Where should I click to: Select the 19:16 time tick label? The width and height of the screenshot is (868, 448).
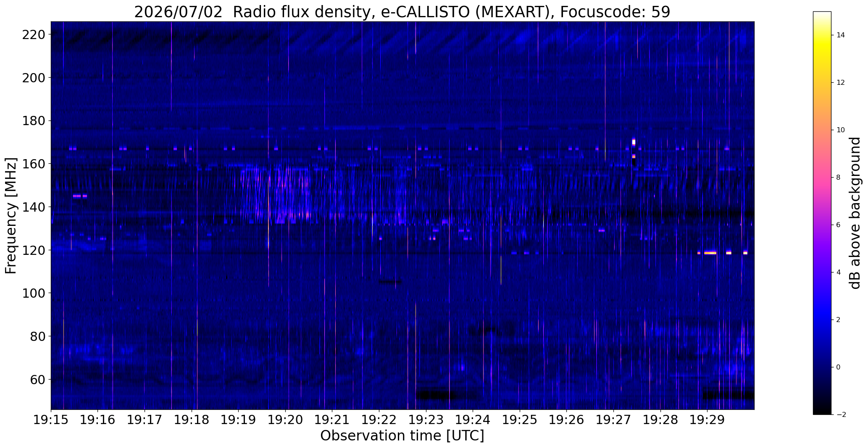tap(98, 419)
